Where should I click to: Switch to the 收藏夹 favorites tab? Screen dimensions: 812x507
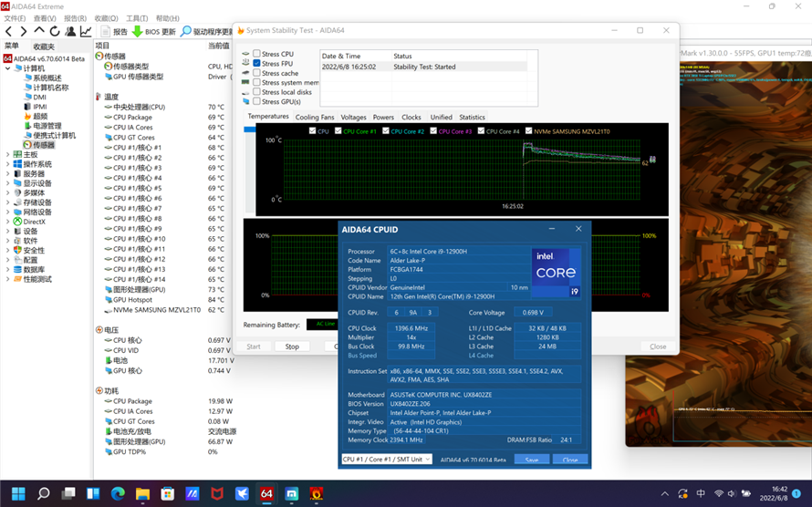tap(43, 46)
